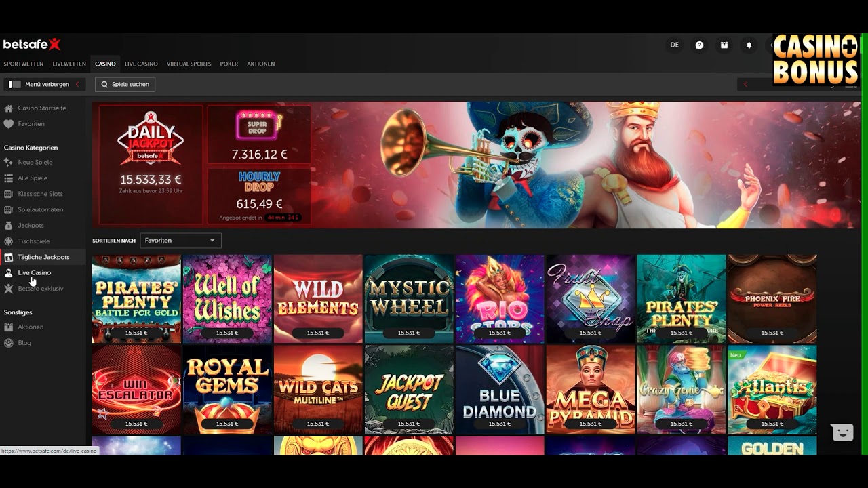Open the Virtual Sports tab

[x=189, y=64]
